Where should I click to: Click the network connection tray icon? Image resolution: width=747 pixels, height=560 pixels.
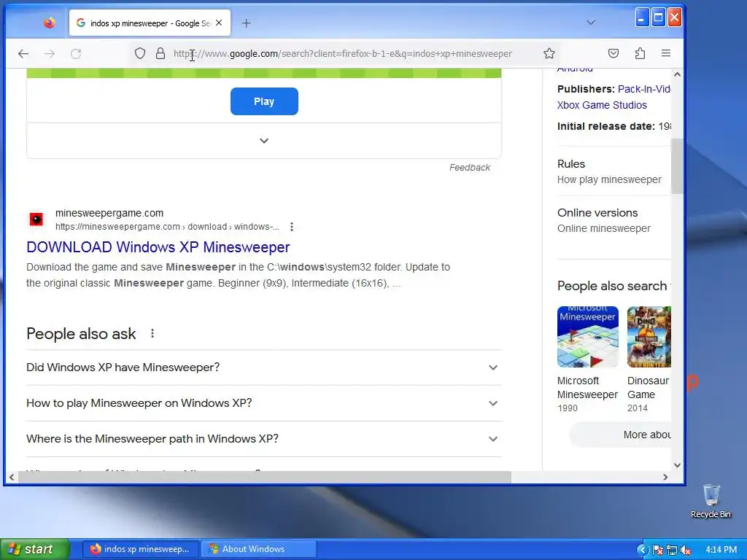point(672,550)
